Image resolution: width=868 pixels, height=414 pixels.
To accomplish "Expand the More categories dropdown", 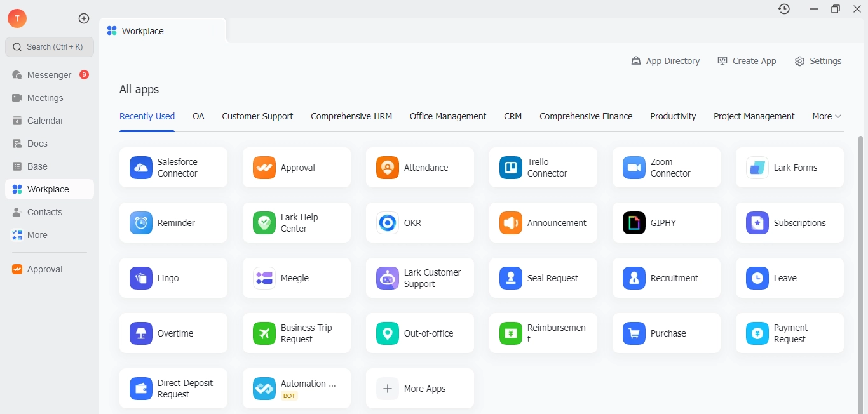I will coord(826,116).
